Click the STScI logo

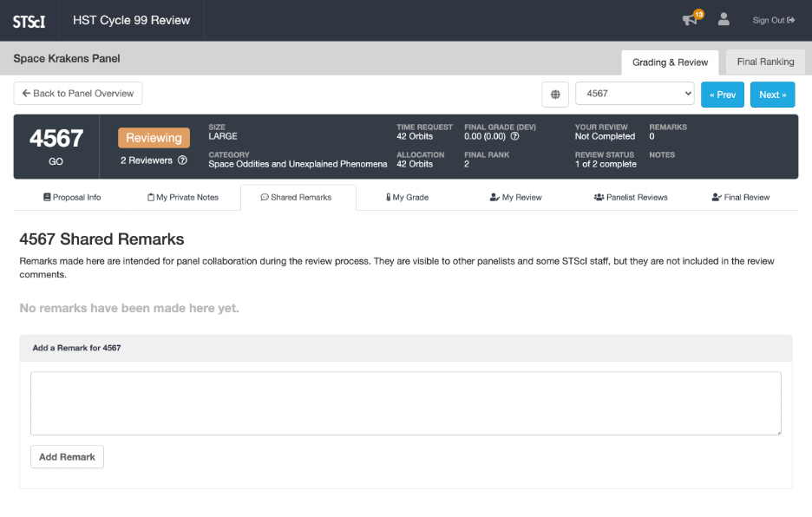click(29, 21)
